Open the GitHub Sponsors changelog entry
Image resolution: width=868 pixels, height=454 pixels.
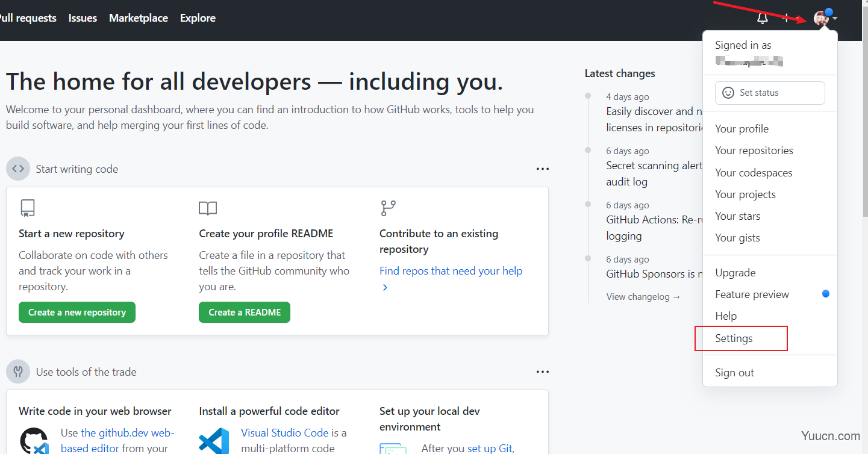[x=654, y=274]
